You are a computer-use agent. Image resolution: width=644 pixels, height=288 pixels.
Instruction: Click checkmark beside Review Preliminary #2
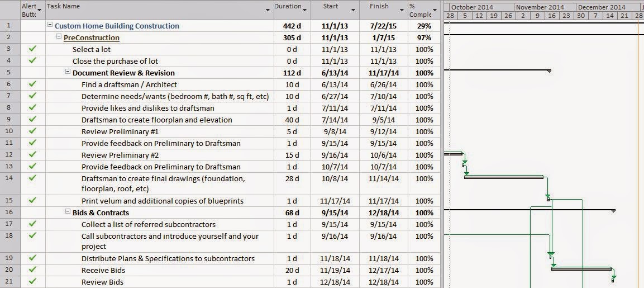click(32, 155)
